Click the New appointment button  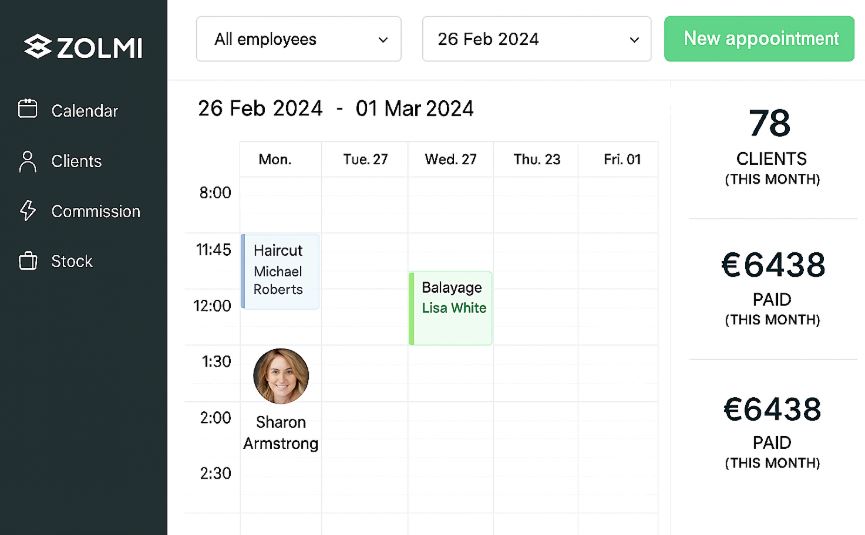(759, 39)
